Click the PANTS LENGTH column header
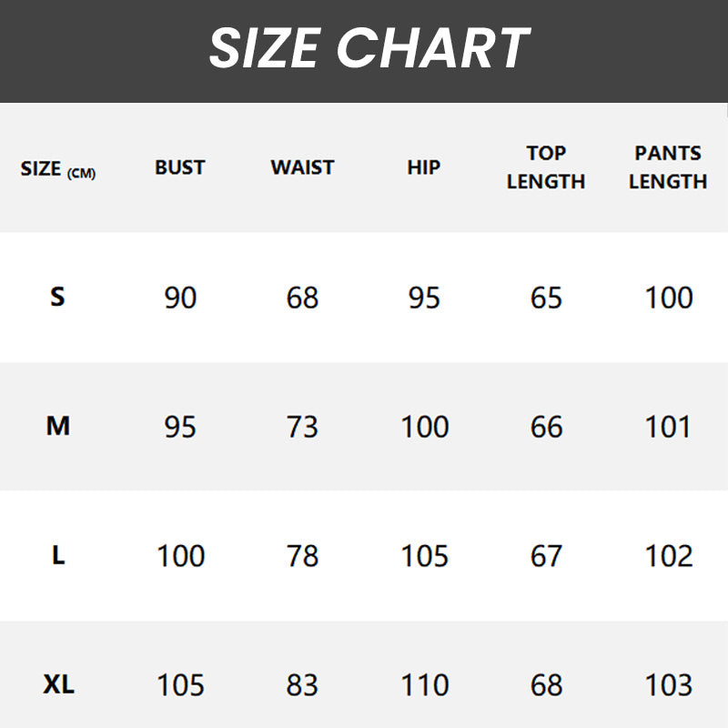The image size is (728, 728). click(668, 167)
